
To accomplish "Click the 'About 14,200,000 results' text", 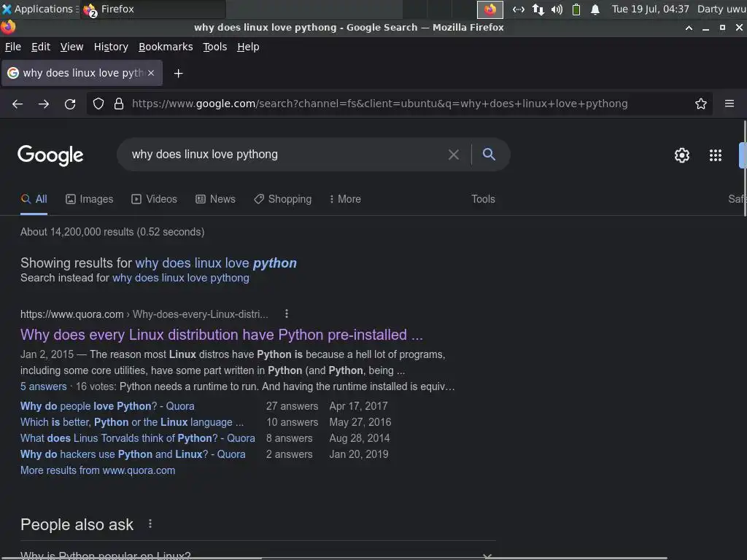I will point(112,232).
